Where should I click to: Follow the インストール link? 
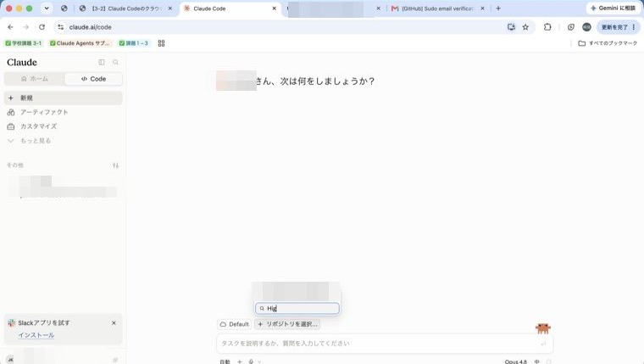[x=36, y=335]
